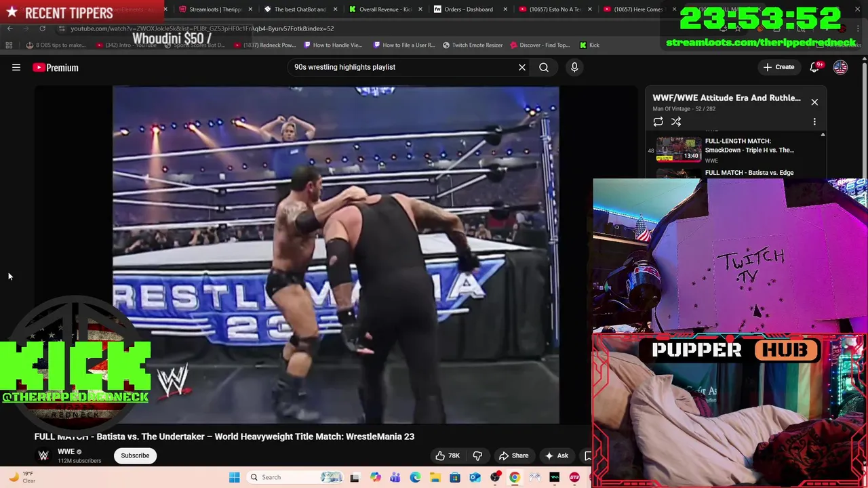
Task: Dislike the video with thumbs down
Action: click(x=477, y=455)
